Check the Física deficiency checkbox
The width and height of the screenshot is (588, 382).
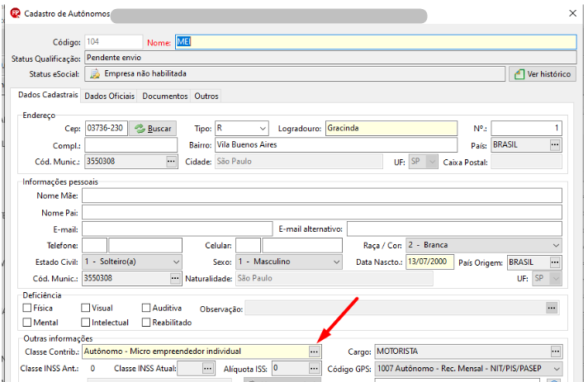(27, 308)
